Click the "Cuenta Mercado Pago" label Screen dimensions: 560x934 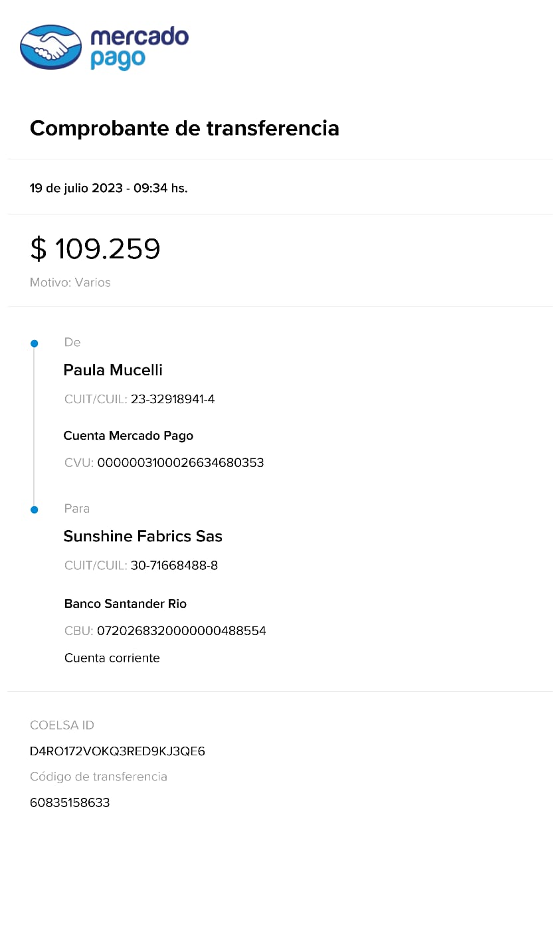coord(128,436)
